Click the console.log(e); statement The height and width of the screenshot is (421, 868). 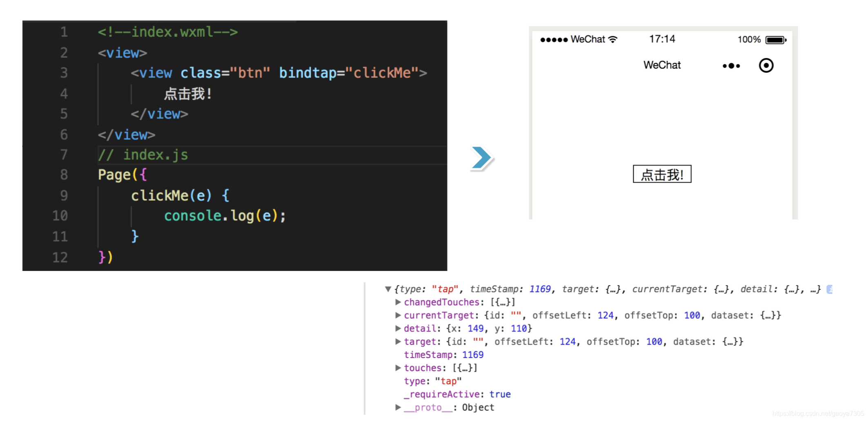coord(225,216)
